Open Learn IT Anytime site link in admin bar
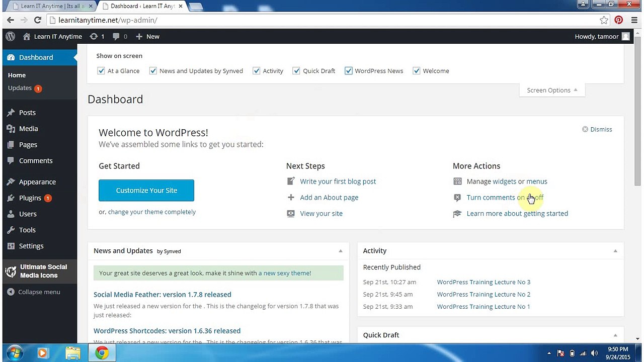Image resolution: width=644 pixels, height=362 pixels. coord(52,36)
